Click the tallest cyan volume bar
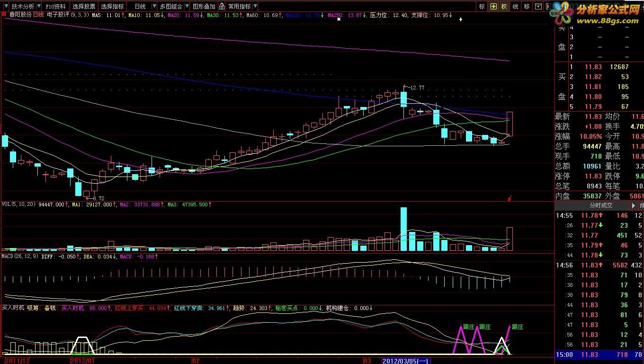Image resolution: width=644 pixels, height=364 pixels. point(403,229)
